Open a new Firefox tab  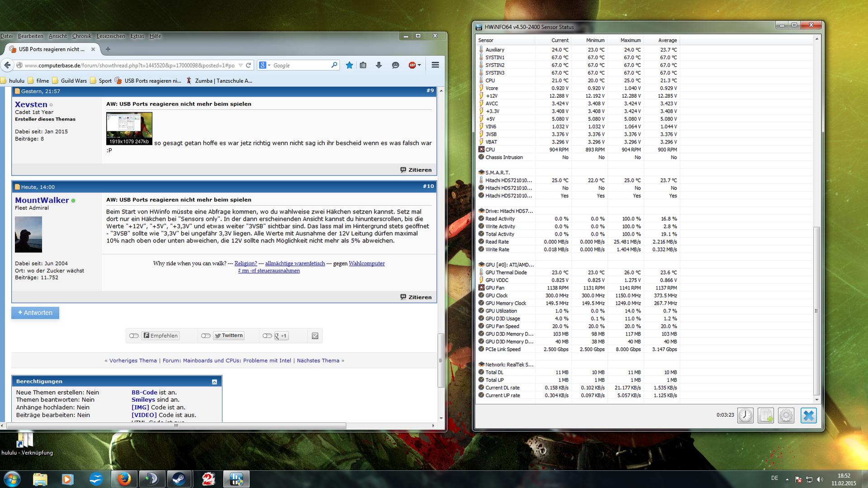click(x=108, y=49)
